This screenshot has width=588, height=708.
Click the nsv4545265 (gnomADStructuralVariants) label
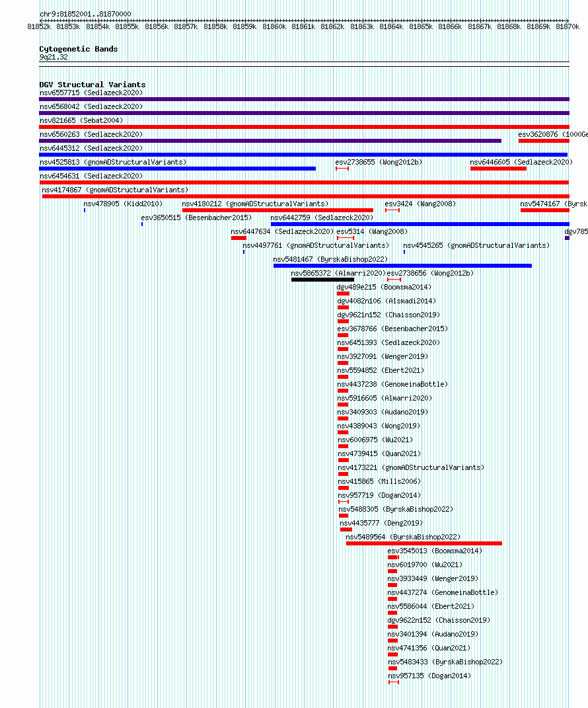point(476,246)
